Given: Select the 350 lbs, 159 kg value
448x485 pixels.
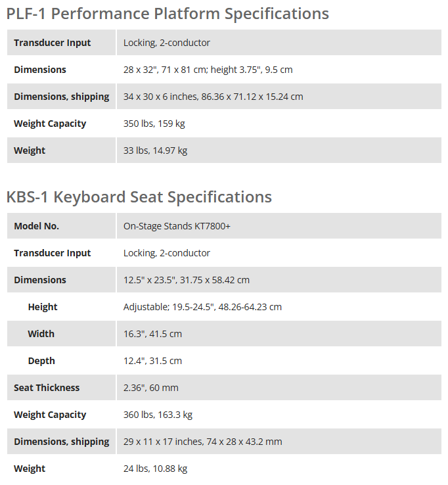Looking at the screenshot, I should (154, 124).
